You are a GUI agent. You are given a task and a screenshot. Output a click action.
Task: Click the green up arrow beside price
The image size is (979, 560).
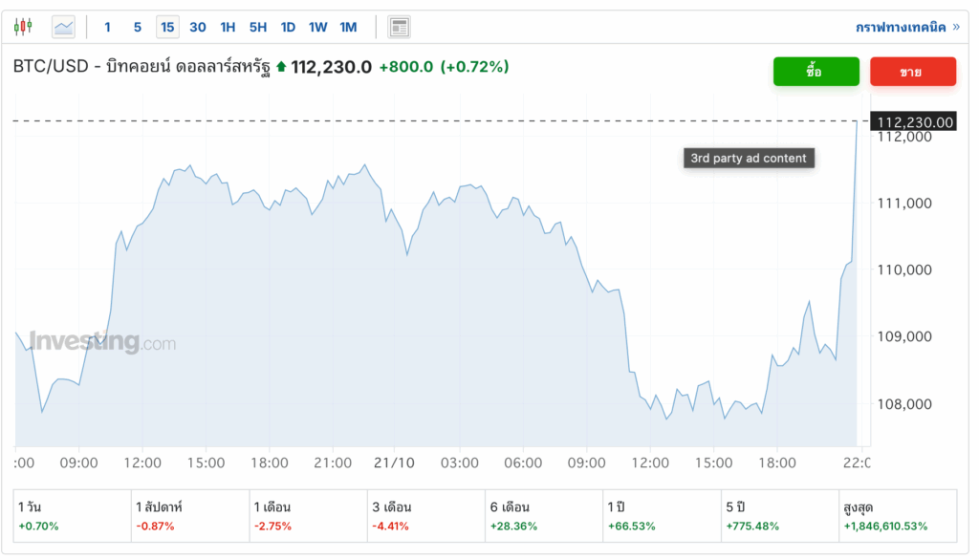coord(281,67)
